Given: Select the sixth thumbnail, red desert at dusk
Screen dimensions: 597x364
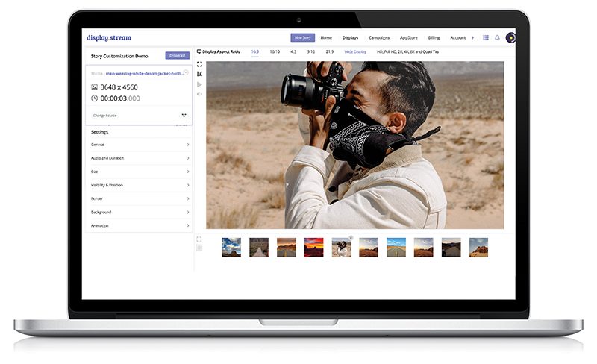Looking at the screenshot, I should coord(369,248).
